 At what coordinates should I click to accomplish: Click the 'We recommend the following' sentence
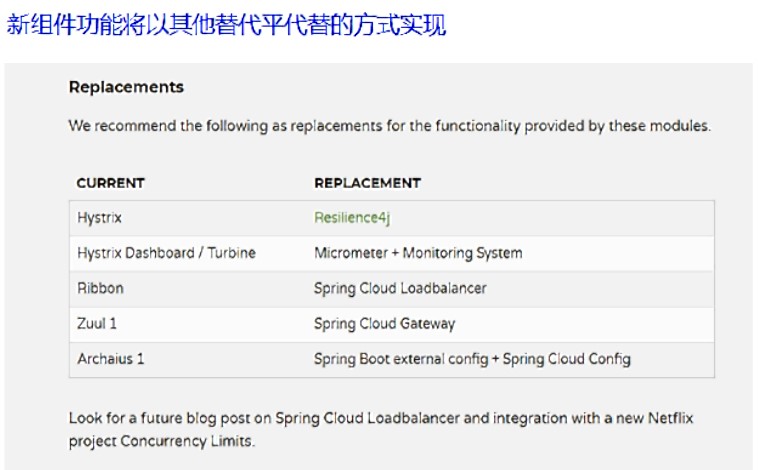[x=390, y=126]
